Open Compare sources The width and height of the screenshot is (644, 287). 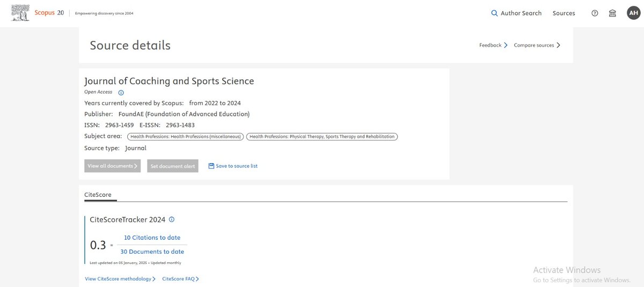click(534, 45)
